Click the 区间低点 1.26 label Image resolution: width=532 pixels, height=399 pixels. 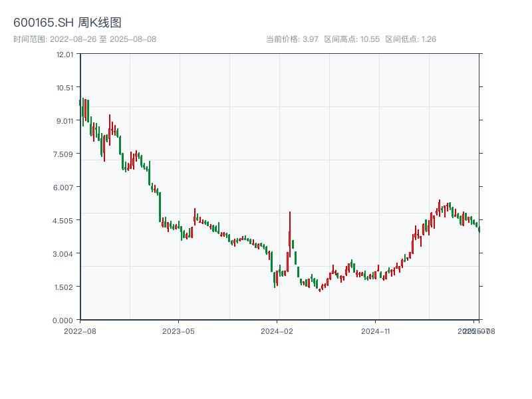(x=410, y=39)
